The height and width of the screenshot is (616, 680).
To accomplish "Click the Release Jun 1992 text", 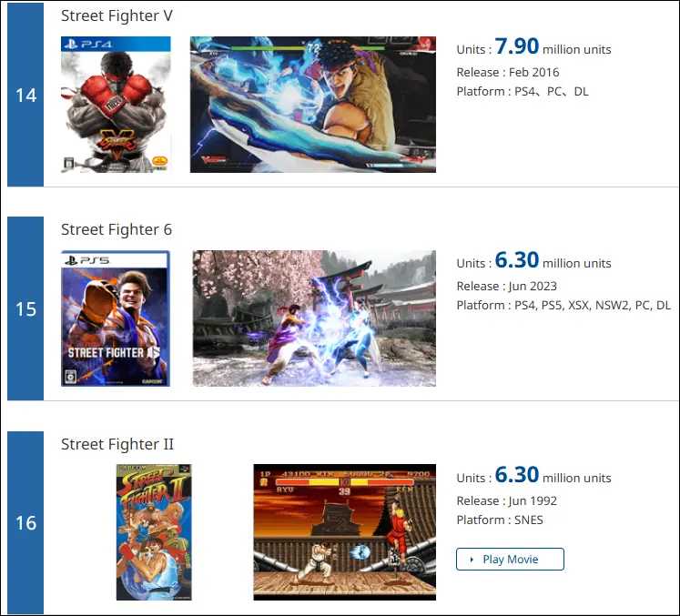I will (506, 500).
